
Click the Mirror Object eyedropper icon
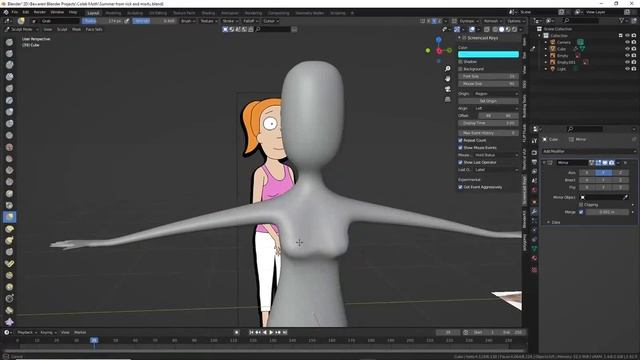click(x=625, y=197)
